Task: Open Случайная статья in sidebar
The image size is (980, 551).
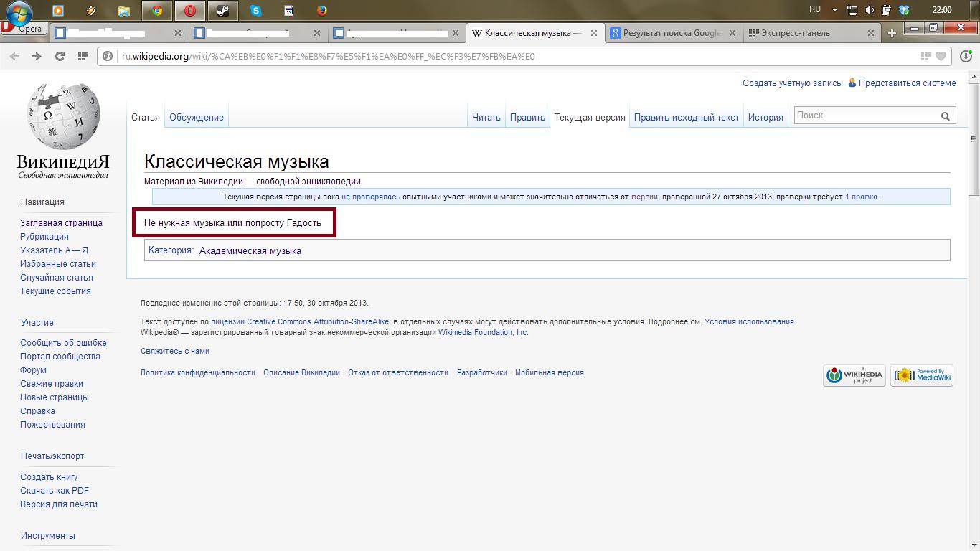Action: tap(57, 278)
